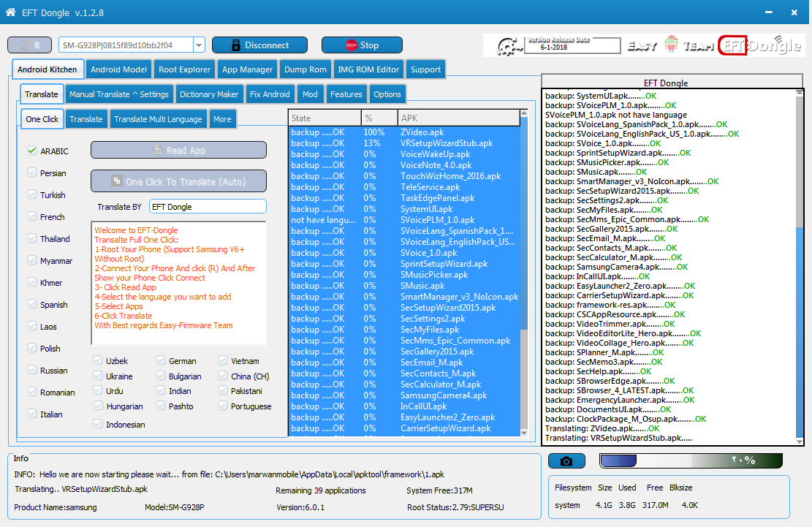Image resolution: width=812 pixels, height=527 pixels.
Task: Click the Disconnect button
Action: tap(259, 45)
